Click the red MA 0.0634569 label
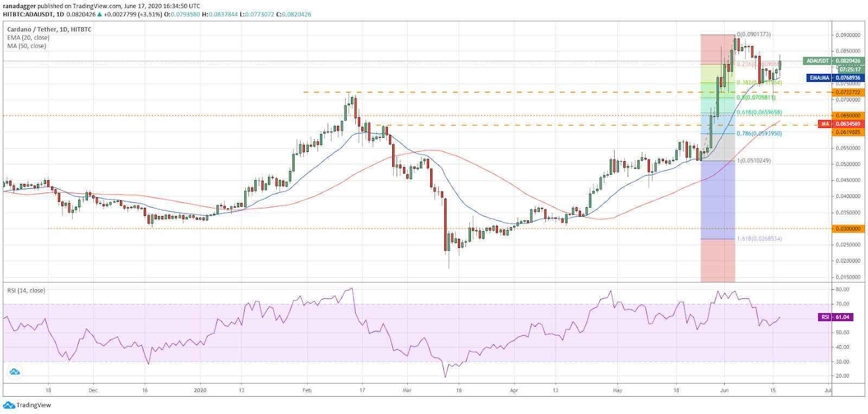 point(841,124)
